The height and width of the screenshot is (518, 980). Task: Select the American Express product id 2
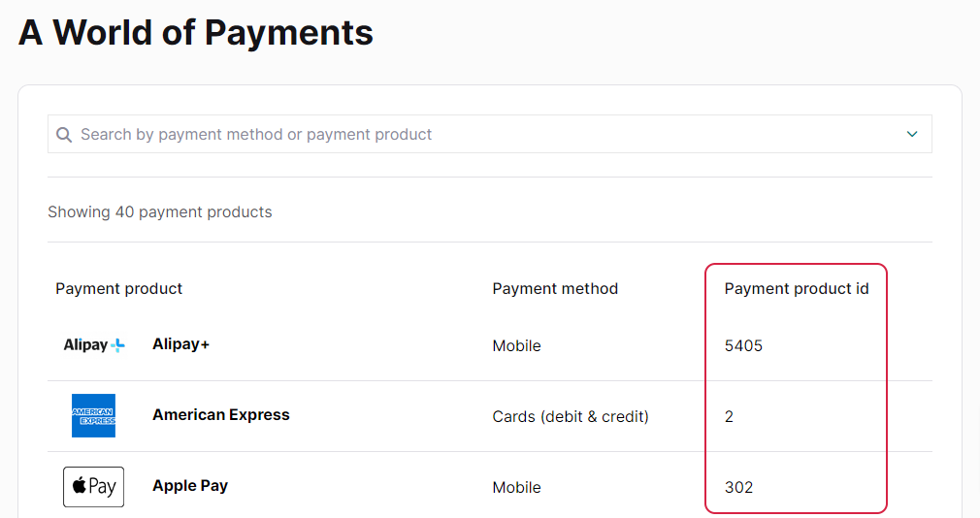(729, 417)
